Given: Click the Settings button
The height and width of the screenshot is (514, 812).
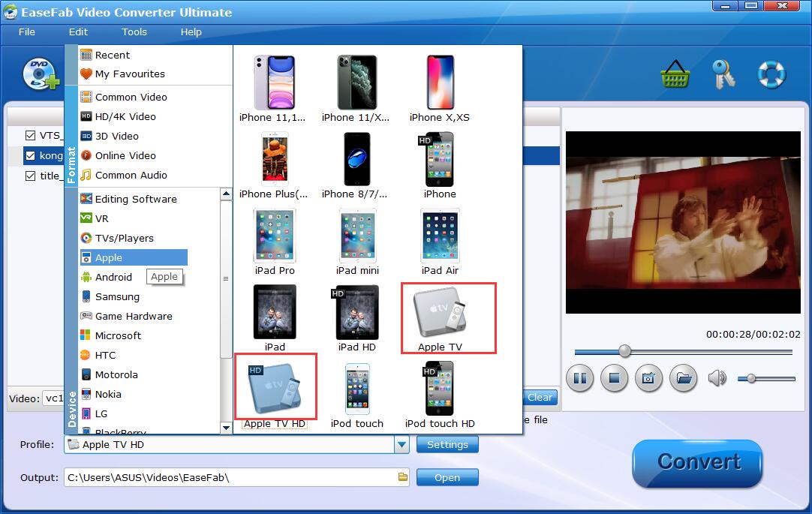Looking at the screenshot, I should point(447,445).
